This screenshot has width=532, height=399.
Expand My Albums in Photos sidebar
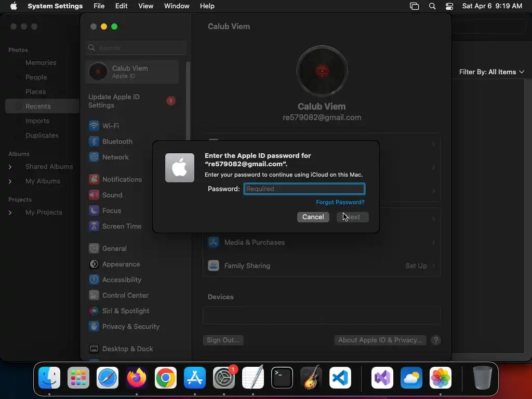point(10,181)
